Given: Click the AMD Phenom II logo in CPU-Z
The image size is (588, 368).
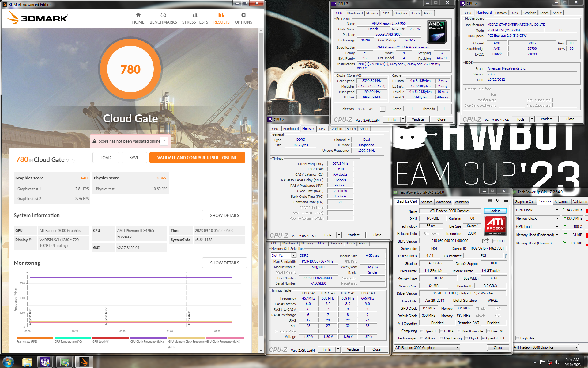Looking at the screenshot, I should pos(436,32).
